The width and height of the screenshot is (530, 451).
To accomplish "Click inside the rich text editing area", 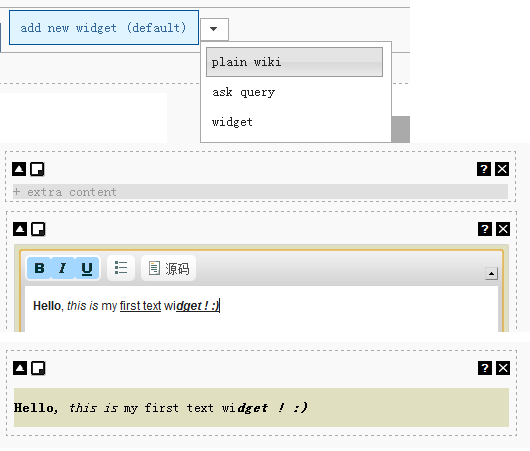I will (261, 309).
